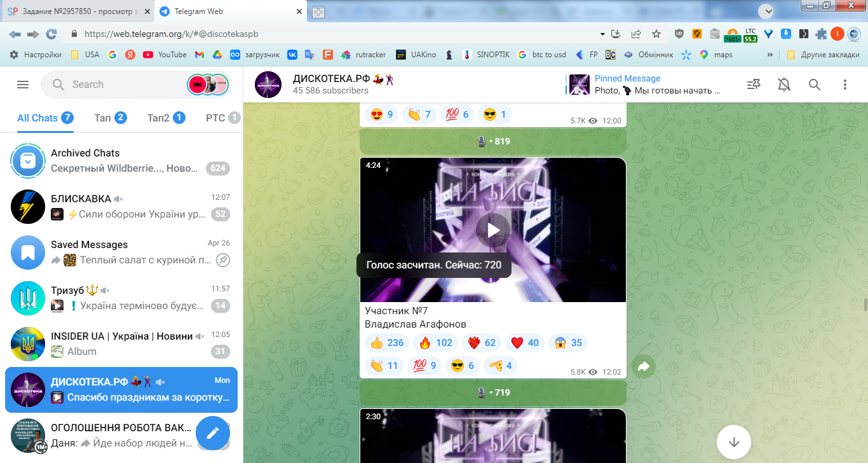Open the uBlock Origin extension

coord(679,34)
